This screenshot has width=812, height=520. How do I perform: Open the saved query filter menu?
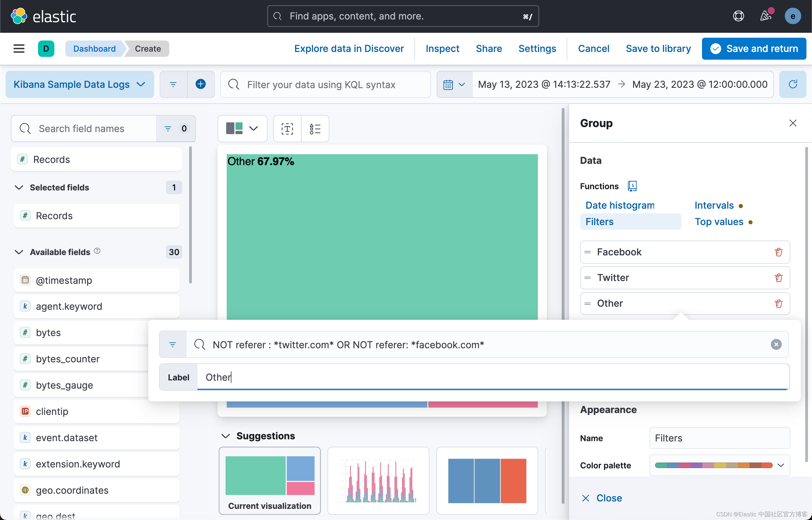tap(173, 84)
